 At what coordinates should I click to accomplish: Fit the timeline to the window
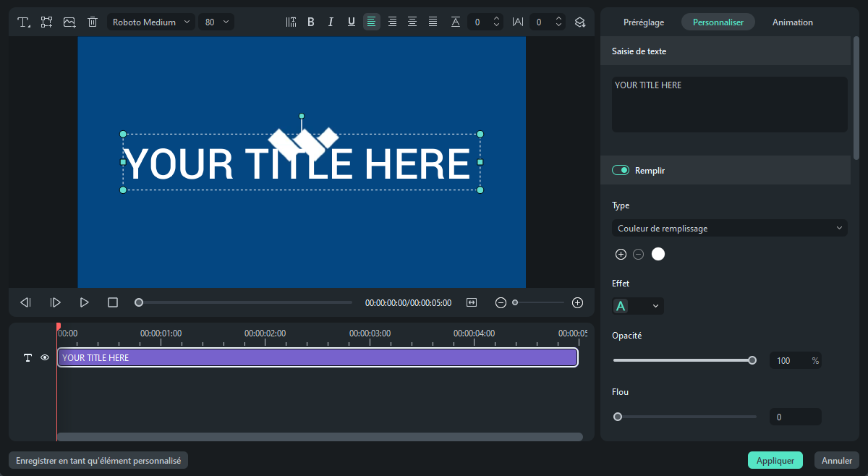(472, 302)
